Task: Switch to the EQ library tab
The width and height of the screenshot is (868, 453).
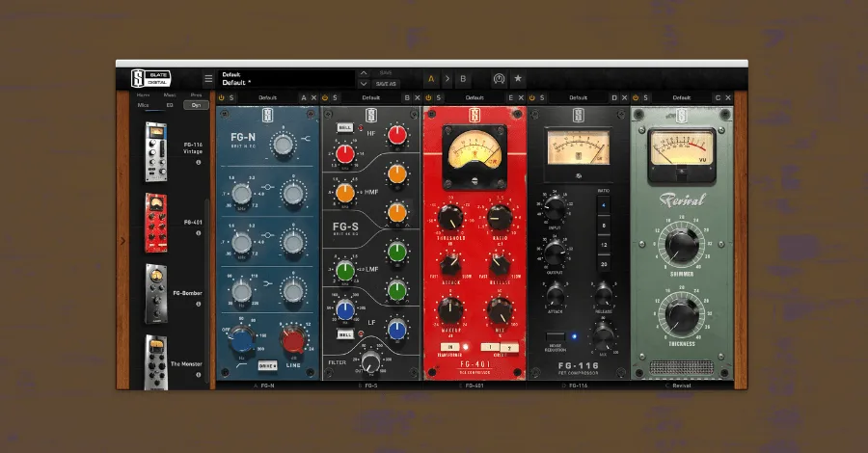Action: coord(170,105)
